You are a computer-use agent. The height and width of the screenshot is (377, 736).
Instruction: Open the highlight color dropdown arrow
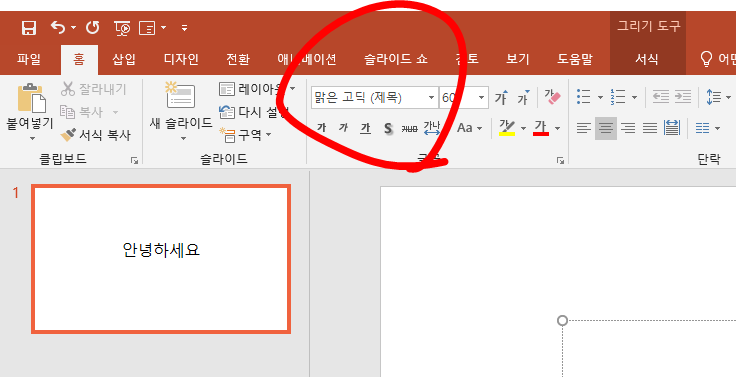[523, 128]
